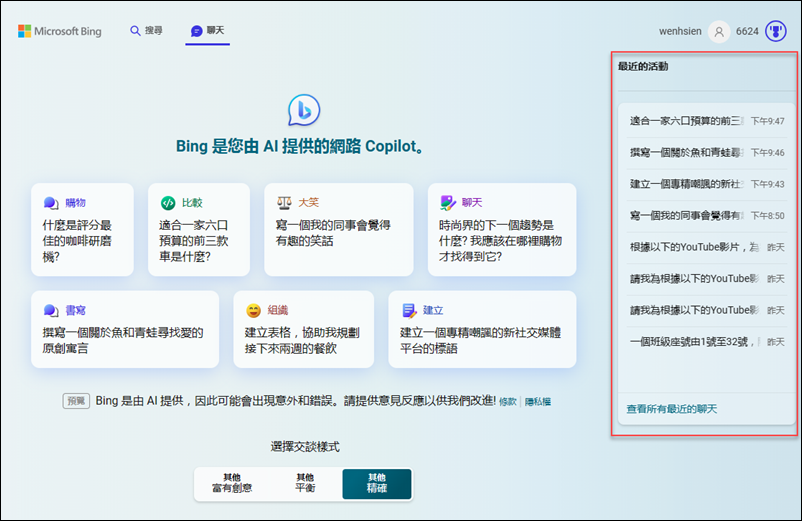Click the 聊天 card pencil icon
Viewport: 802px width, 521px height.
click(448, 203)
